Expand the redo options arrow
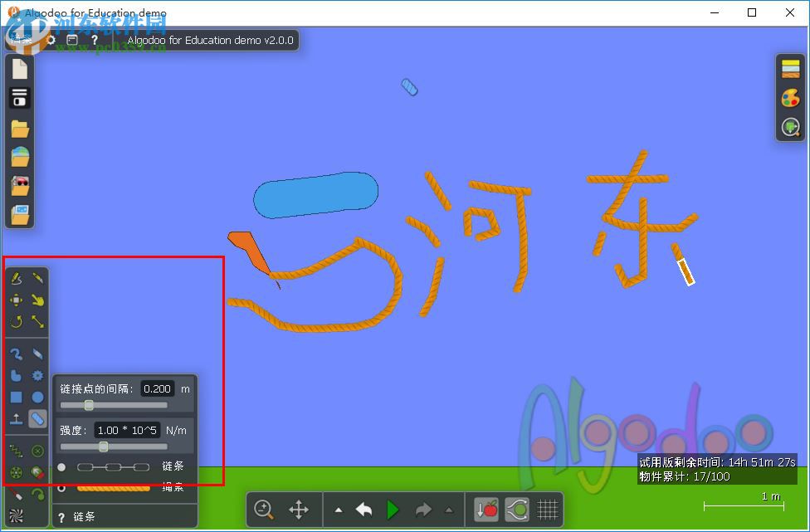 447,510
